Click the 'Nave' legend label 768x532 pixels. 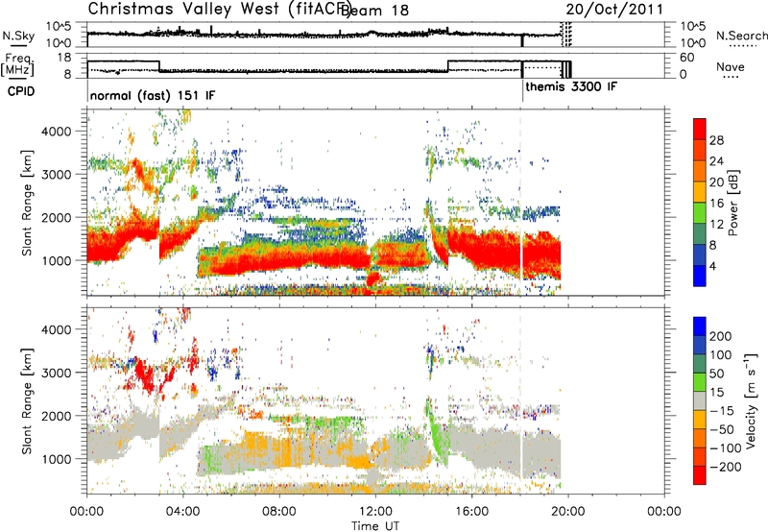(x=731, y=67)
